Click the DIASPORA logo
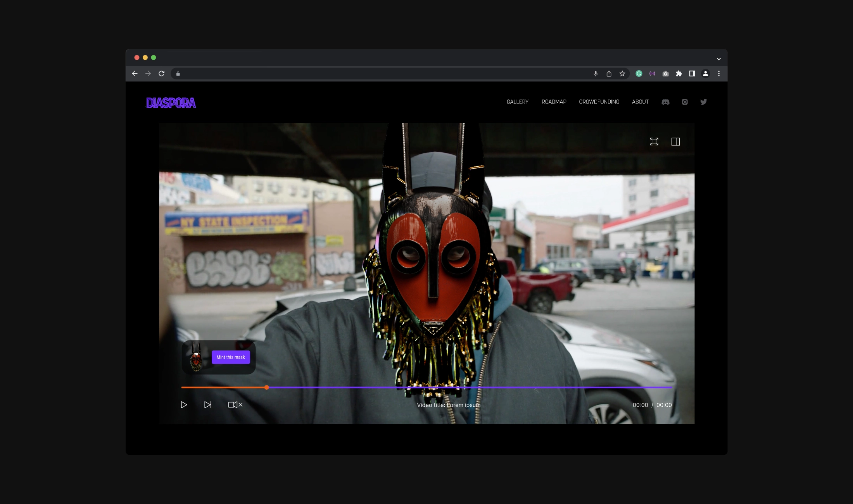The height and width of the screenshot is (504, 853). pos(171,103)
